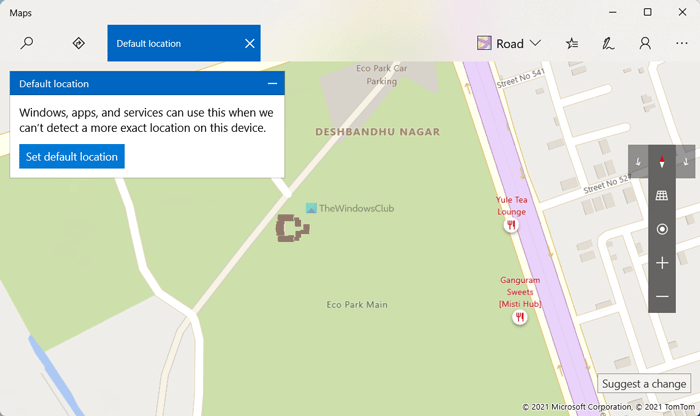
Task: Open the Windows Ink pen toolbar
Action: [x=608, y=43]
